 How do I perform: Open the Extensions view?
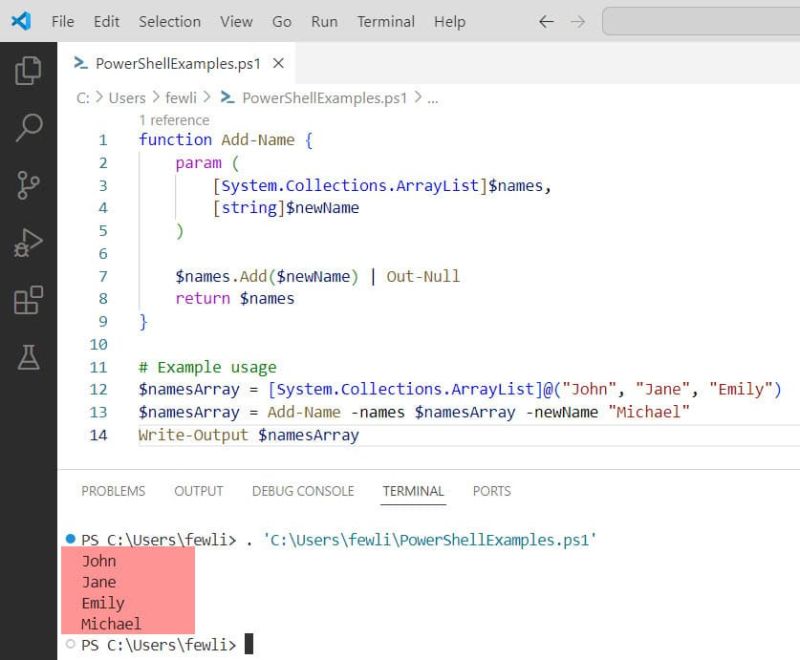point(29,302)
